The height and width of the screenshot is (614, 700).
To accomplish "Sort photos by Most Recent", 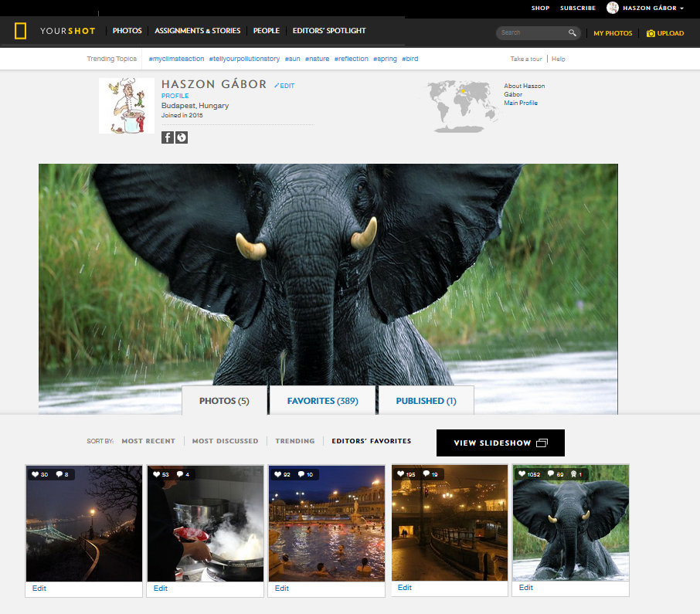I will 148,441.
